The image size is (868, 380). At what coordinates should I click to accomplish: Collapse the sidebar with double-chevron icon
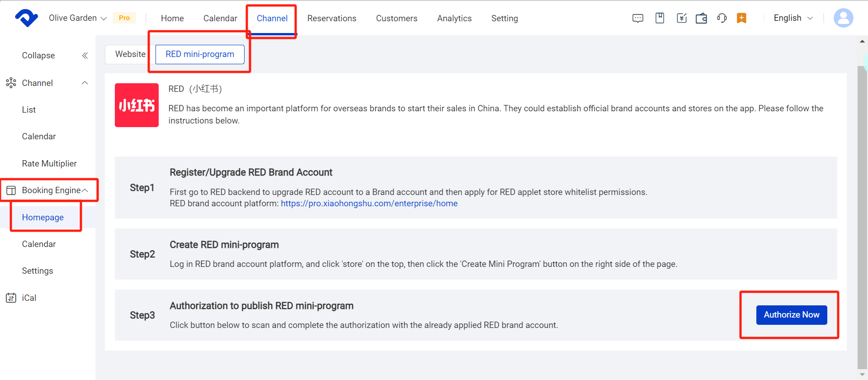(x=85, y=56)
